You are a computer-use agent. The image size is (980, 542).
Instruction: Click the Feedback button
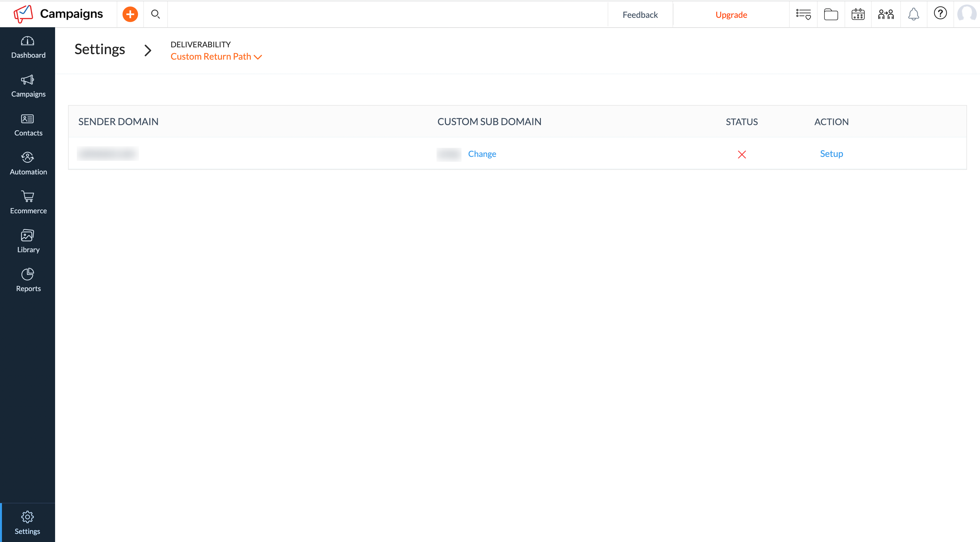click(x=640, y=14)
